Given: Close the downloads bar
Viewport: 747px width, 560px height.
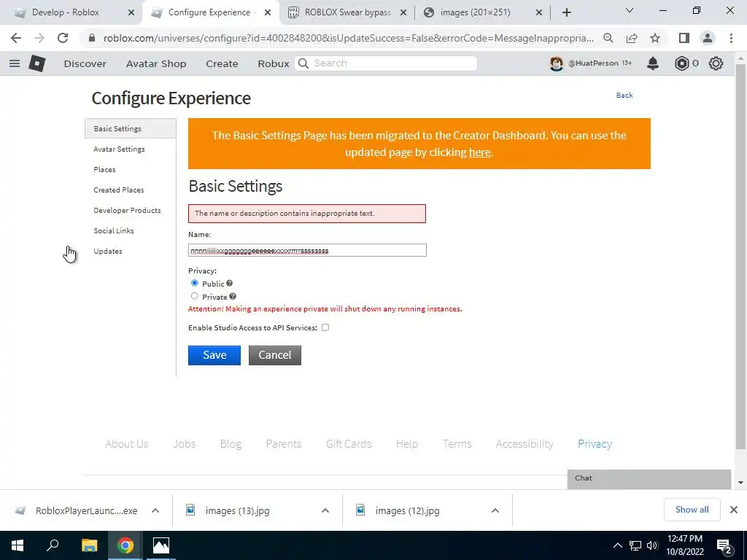Looking at the screenshot, I should 734,510.
